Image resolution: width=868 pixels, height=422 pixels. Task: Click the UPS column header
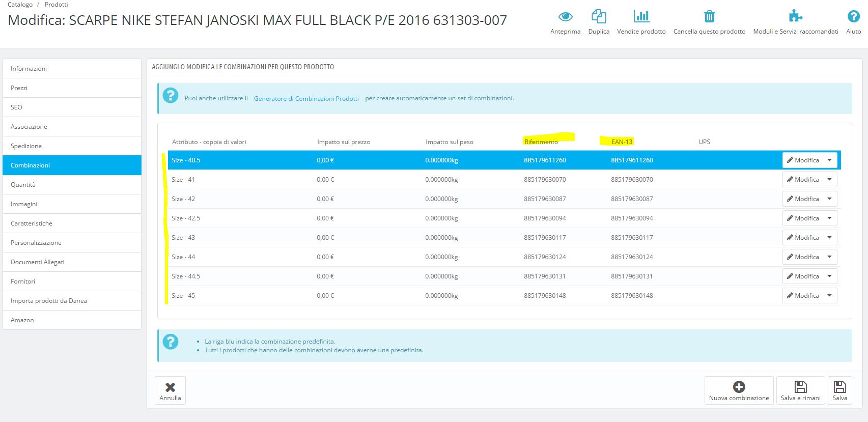(x=704, y=142)
